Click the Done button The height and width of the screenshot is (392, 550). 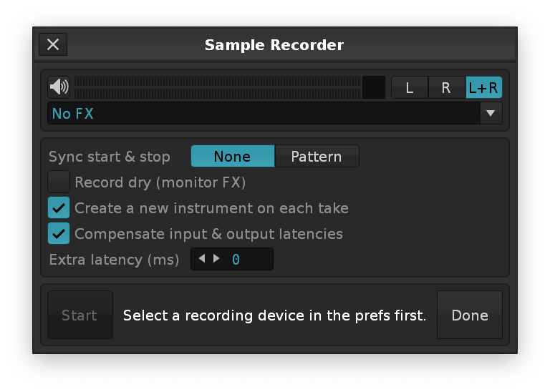pyautogui.click(x=469, y=315)
